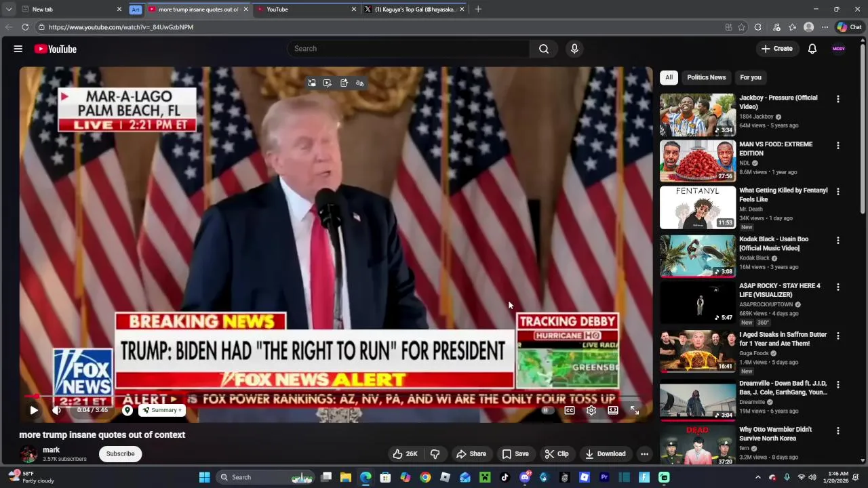868x488 pixels.
Task: Save the video to a playlist
Action: (515, 454)
